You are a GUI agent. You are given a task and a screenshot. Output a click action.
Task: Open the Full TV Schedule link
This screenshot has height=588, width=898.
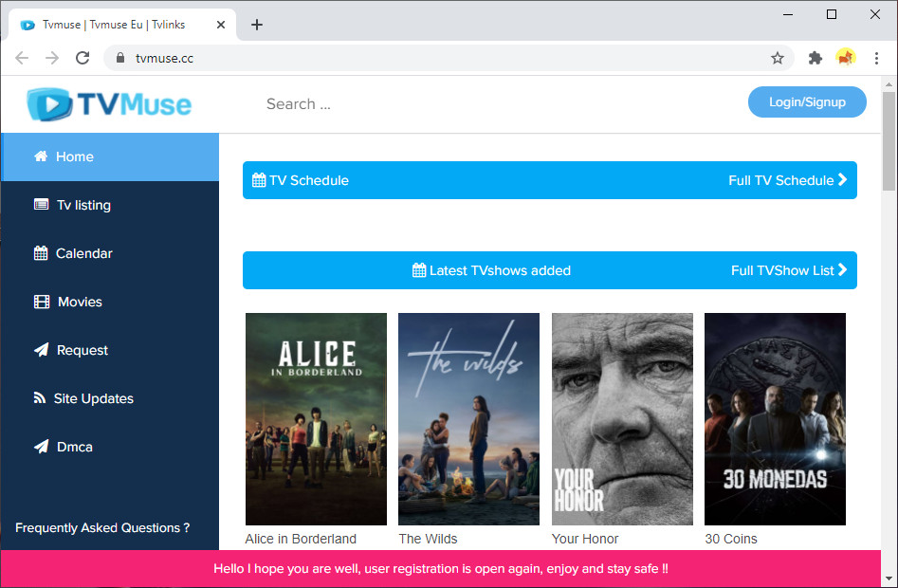(x=787, y=180)
